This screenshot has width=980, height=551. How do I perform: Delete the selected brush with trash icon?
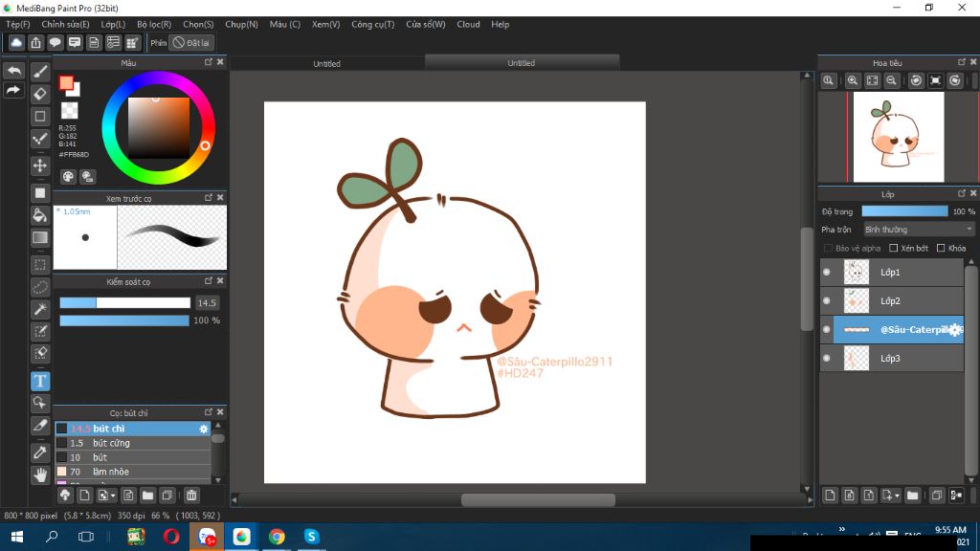point(191,496)
